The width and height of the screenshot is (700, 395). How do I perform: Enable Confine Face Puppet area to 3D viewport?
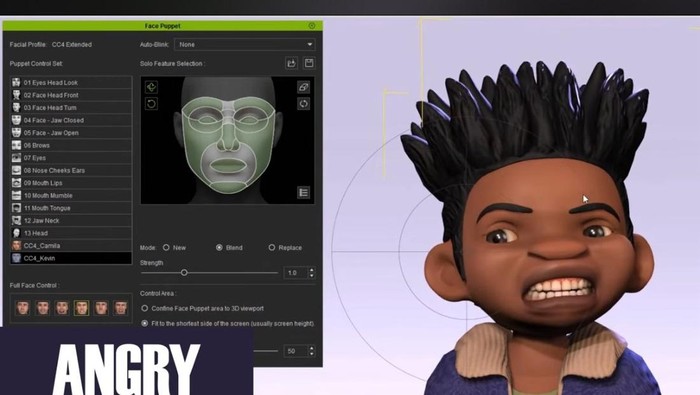(x=145, y=308)
